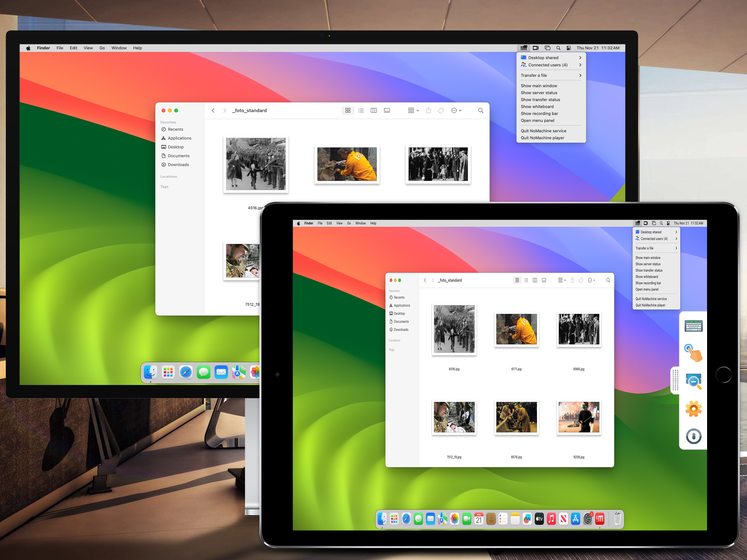
Task: Click the share icon in monitor Finder toolbar
Action: point(428,110)
